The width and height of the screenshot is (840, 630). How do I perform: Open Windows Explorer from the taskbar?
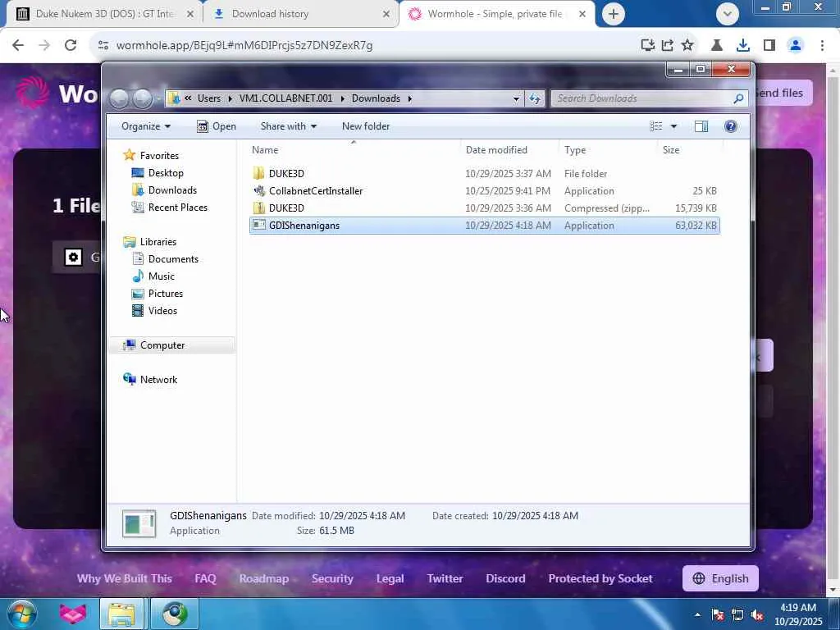click(x=121, y=614)
